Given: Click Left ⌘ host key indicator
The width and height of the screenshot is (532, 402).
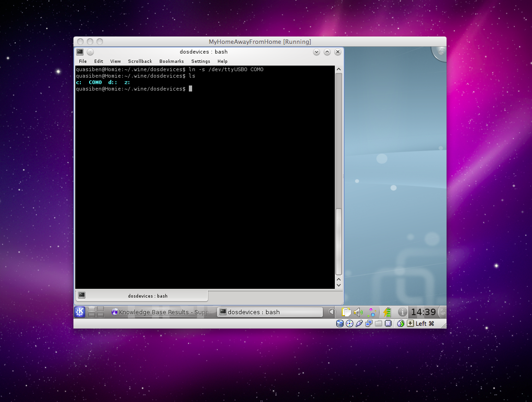Looking at the screenshot, I should coord(425,323).
